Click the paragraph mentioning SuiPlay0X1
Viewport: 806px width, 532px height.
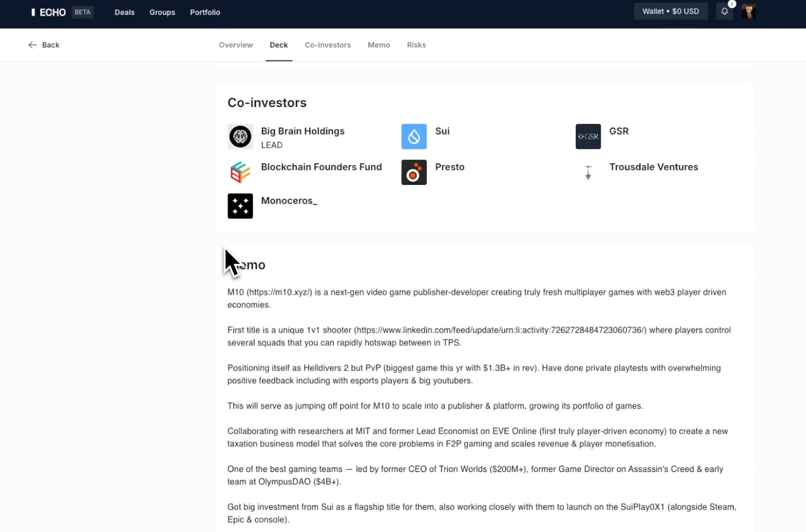click(x=482, y=513)
